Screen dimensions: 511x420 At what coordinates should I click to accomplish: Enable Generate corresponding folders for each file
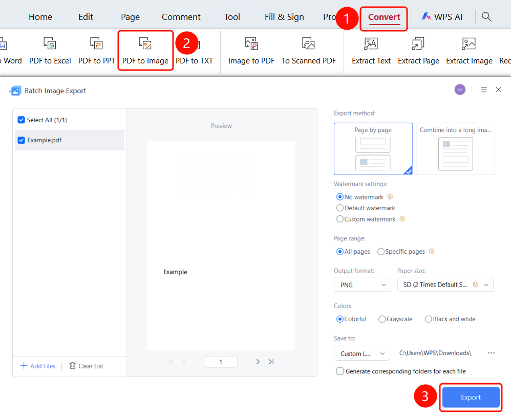pos(340,371)
